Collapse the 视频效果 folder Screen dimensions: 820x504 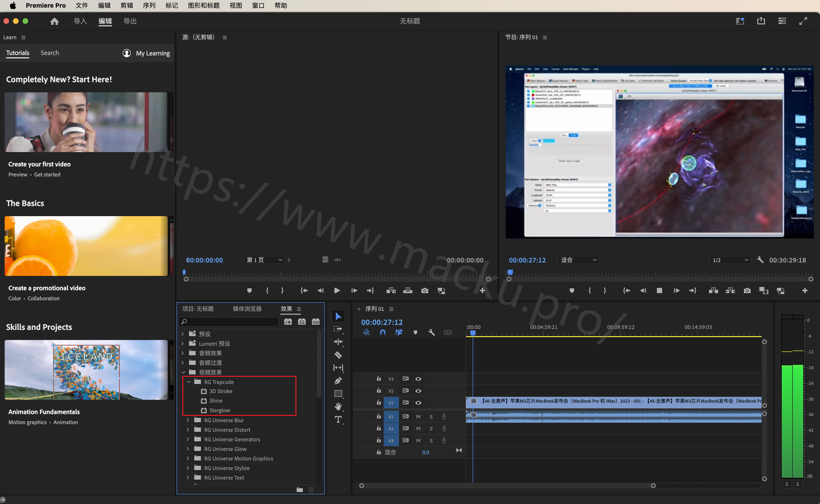click(x=183, y=372)
